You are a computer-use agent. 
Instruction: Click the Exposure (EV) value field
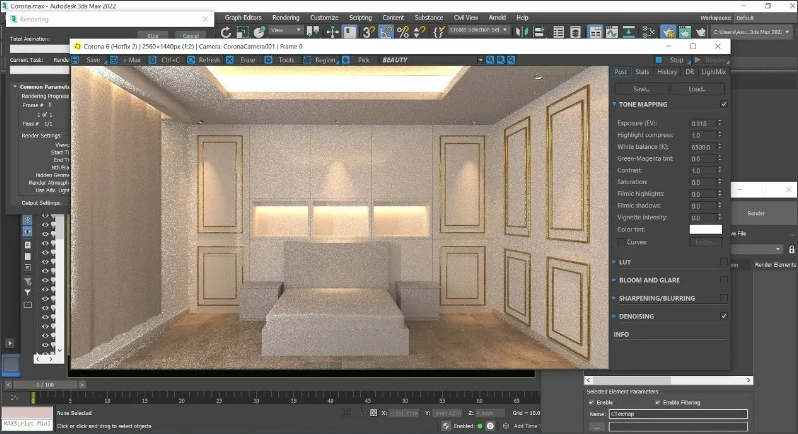point(701,123)
